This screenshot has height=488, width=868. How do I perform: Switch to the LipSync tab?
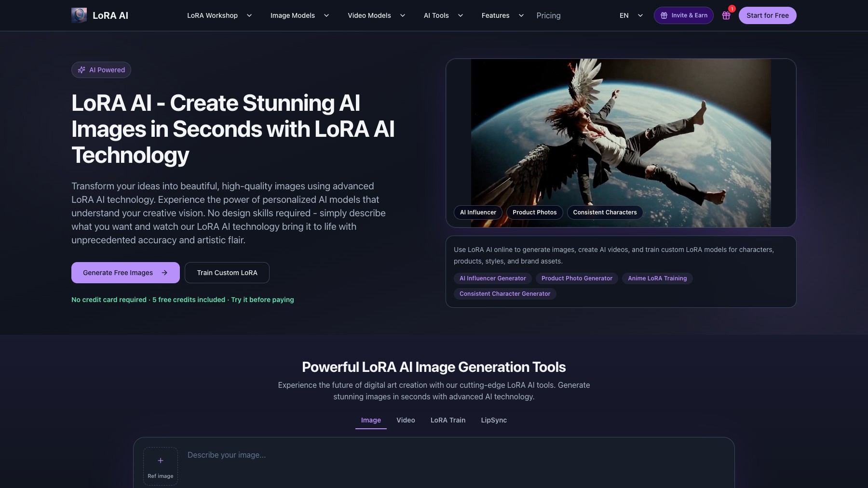494,420
